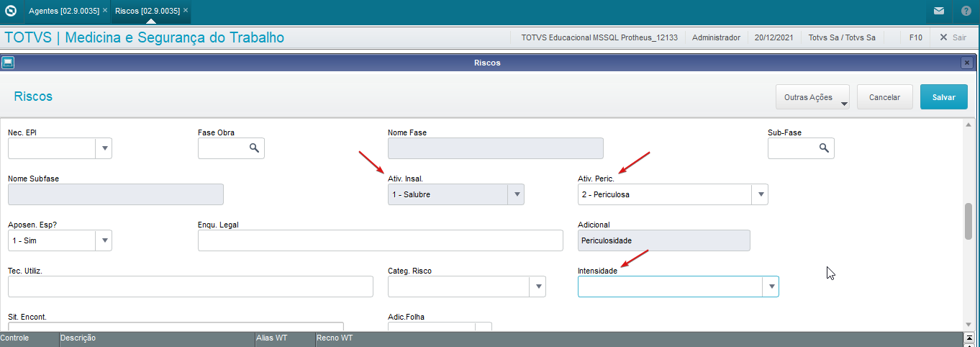Click the 20/12/2021 date label
Viewport: 980px width, 347px height.
tap(774, 37)
